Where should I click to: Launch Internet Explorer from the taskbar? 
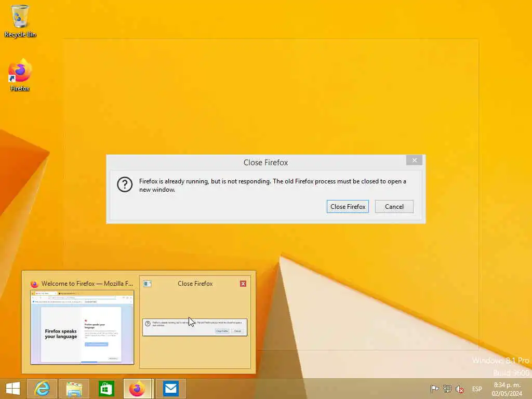[42, 389]
